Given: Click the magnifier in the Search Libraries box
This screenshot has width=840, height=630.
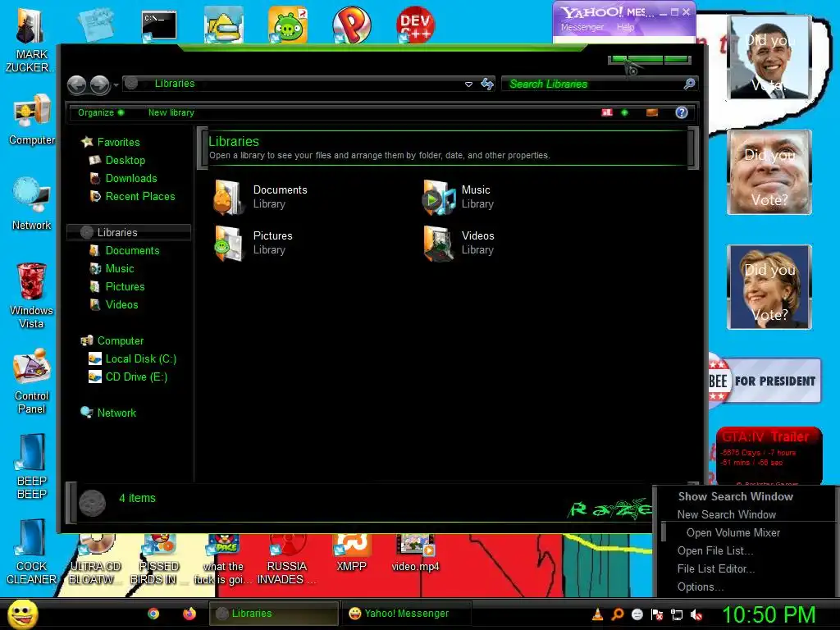Looking at the screenshot, I should tap(689, 84).
